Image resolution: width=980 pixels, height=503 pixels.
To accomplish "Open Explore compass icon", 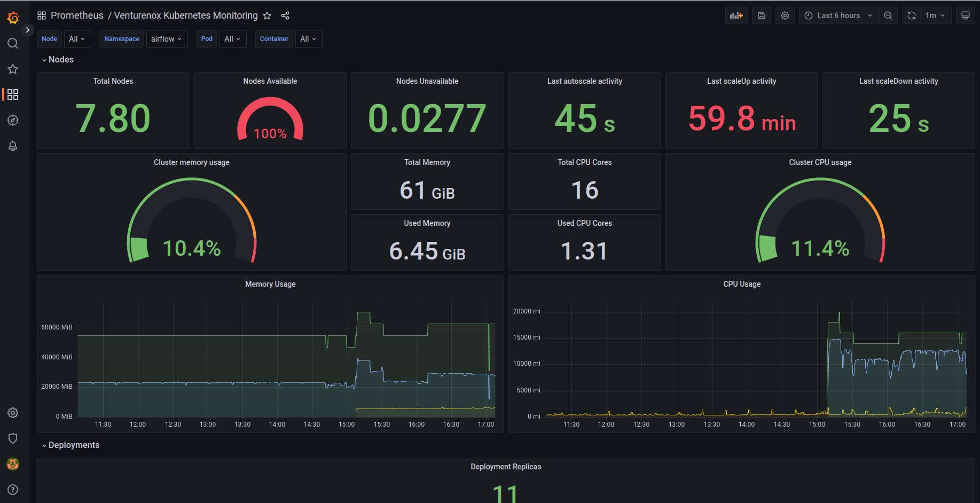I will (13, 120).
